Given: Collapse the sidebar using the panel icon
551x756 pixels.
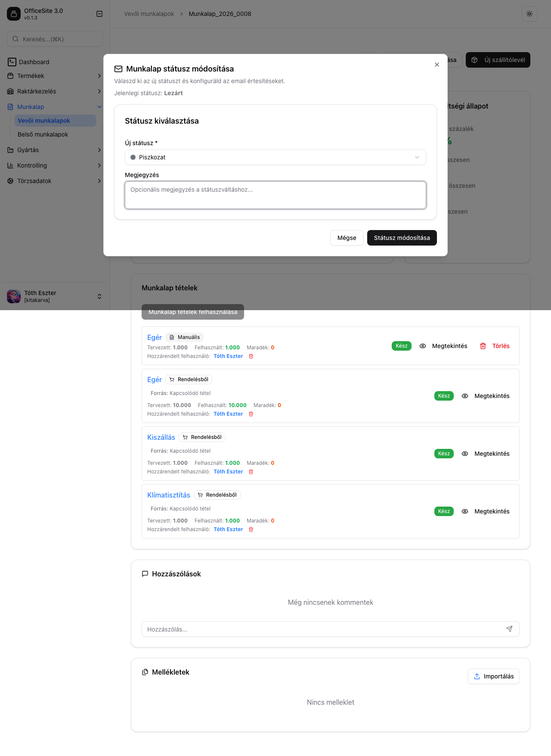Looking at the screenshot, I should coord(99,14).
